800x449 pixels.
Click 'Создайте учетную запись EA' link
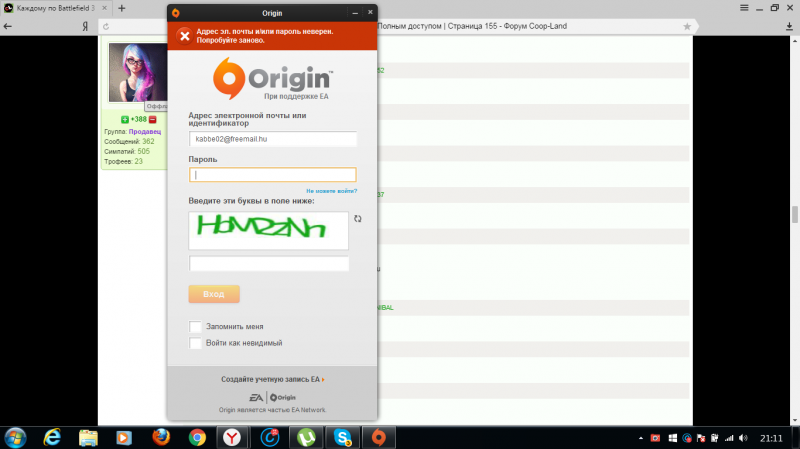tap(273, 379)
